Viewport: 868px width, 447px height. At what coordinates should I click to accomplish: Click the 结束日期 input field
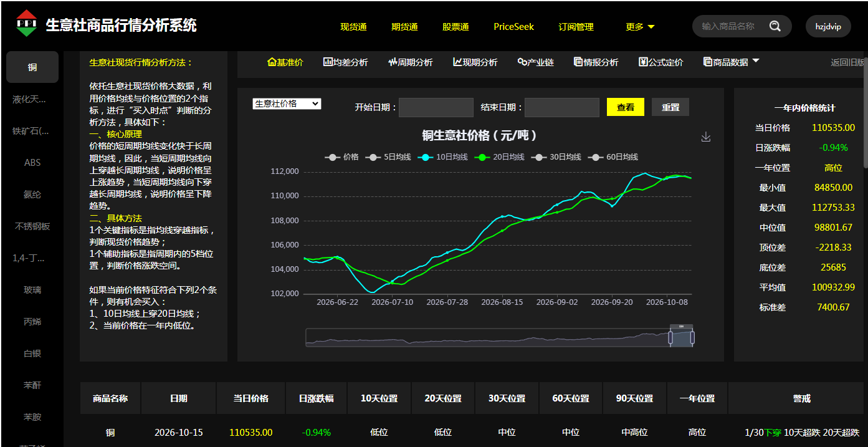click(x=562, y=107)
